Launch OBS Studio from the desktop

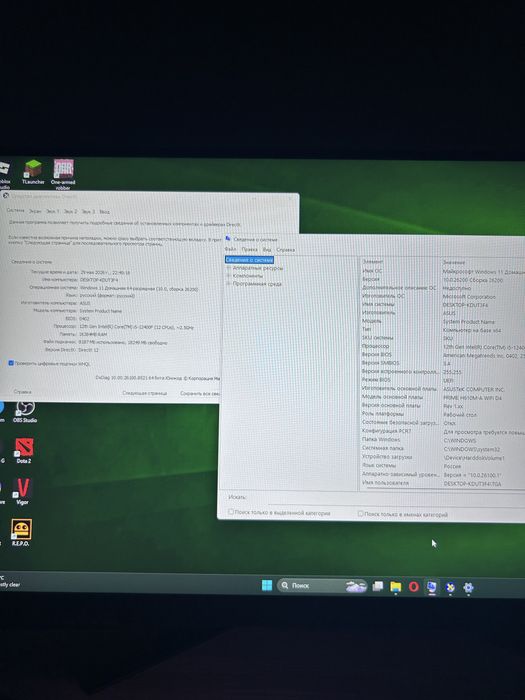25,412
